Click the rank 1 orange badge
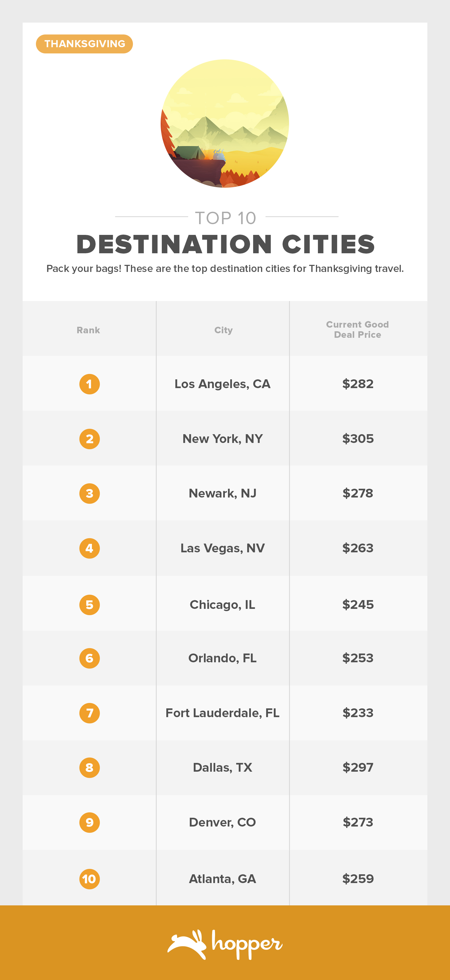450x980 pixels. coord(89,384)
